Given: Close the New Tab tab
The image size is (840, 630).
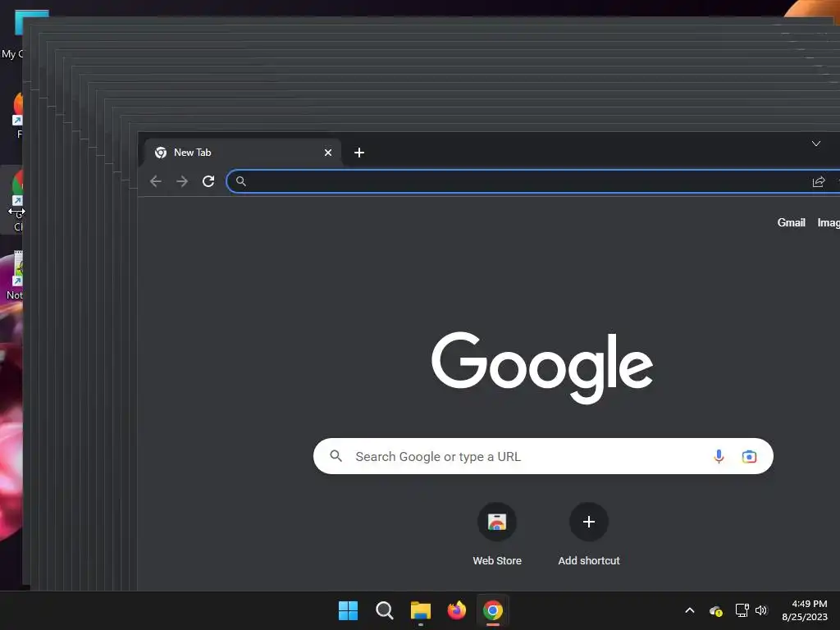Looking at the screenshot, I should [328, 153].
